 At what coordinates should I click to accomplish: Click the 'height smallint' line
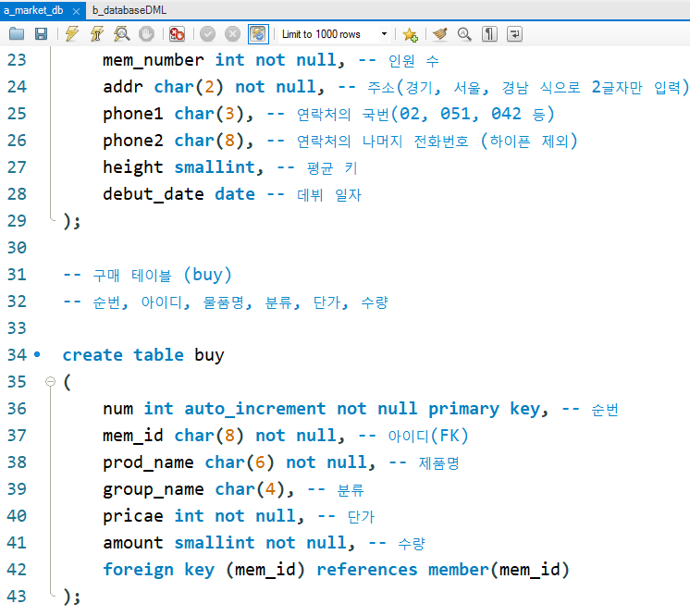(183, 167)
